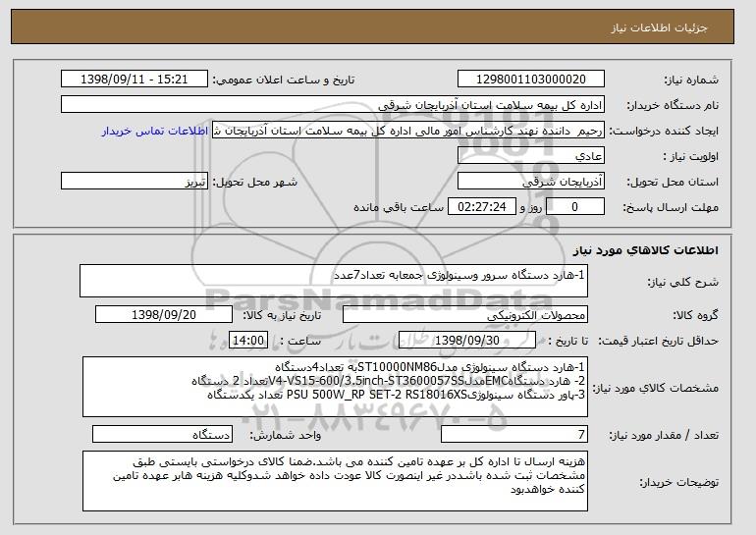Viewport: 756px width, 535px height.
Task: Select the public announcement date field 1398/09/11 - 15:21
Action: (135, 80)
